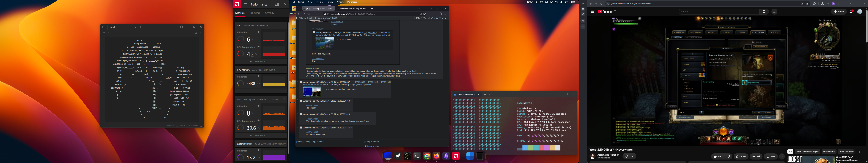This screenshot has width=868, height=163.
Task: Open the trash icon in the dock
Action: tap(480, 156)
